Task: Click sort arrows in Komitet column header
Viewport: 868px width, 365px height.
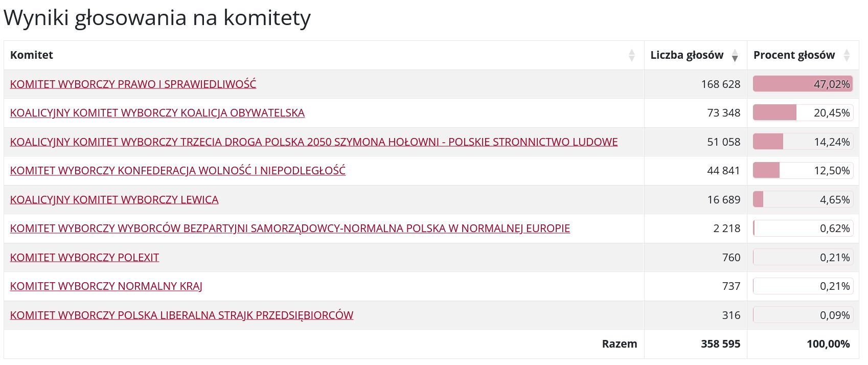Action: pyautogui.click(x=631, y=55)
